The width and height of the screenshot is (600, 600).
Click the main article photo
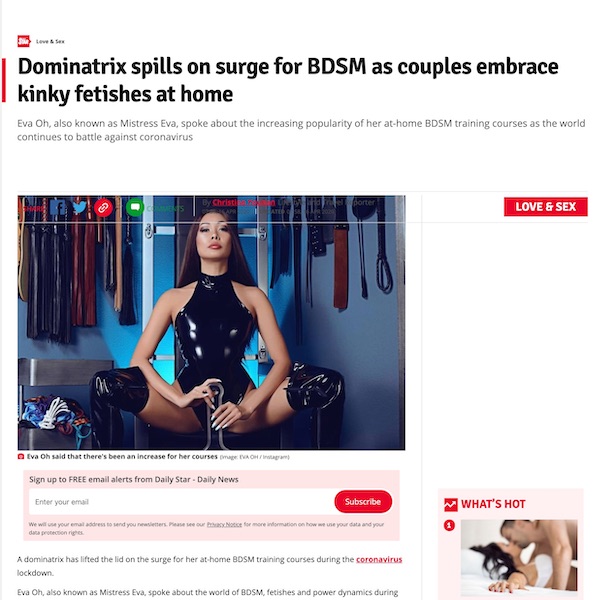pos(211,323)
